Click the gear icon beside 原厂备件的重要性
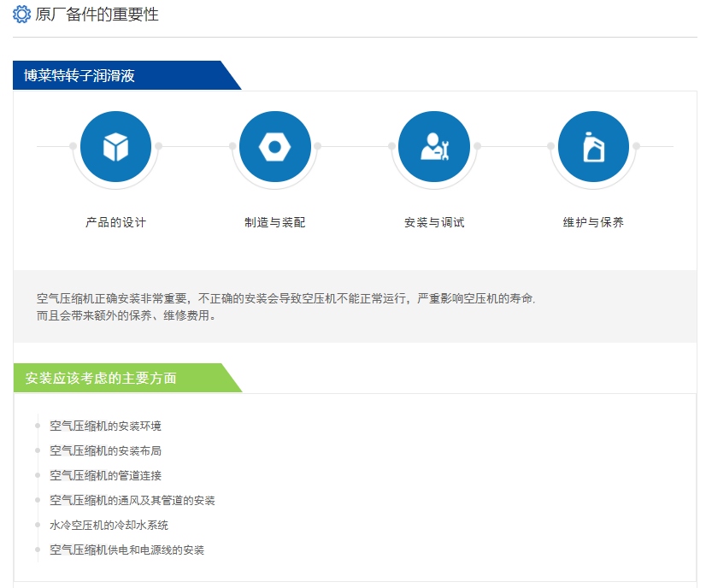 click(21, 15)
